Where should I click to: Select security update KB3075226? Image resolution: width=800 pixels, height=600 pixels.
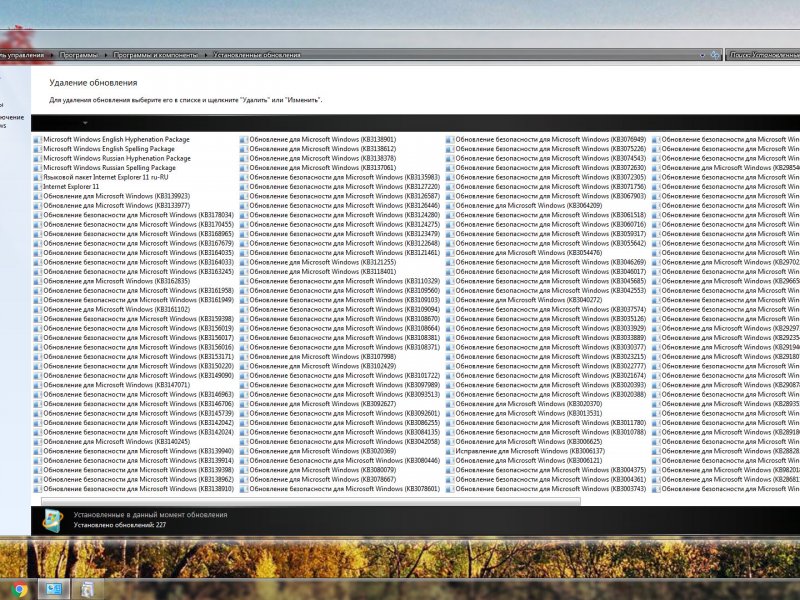coord(551,149)
